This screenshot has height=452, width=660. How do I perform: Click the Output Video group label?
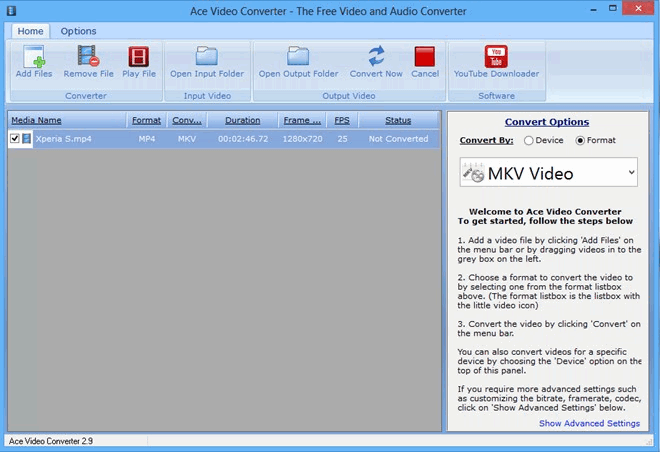[349, 96]
